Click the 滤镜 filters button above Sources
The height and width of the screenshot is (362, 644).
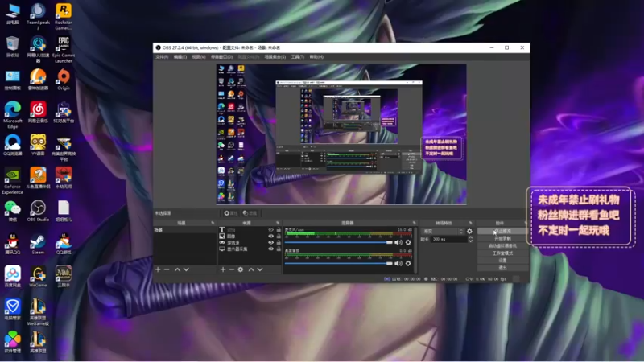click(250, 213)
